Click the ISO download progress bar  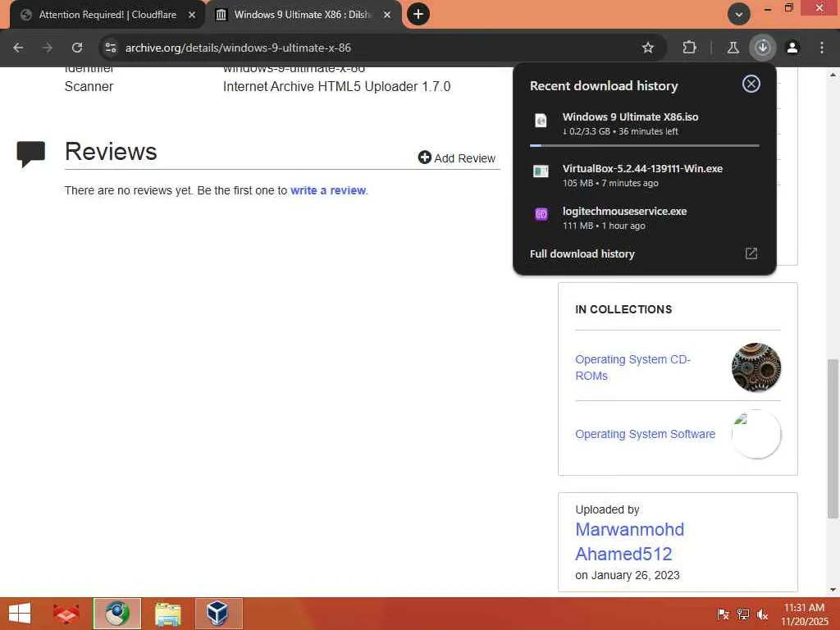coord(645,145)
